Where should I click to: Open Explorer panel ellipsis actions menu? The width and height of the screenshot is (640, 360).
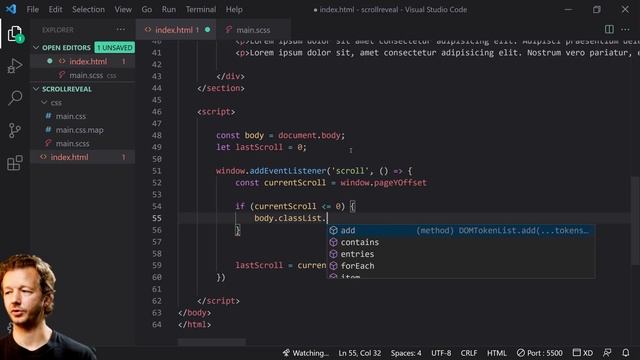pos(121,29)
